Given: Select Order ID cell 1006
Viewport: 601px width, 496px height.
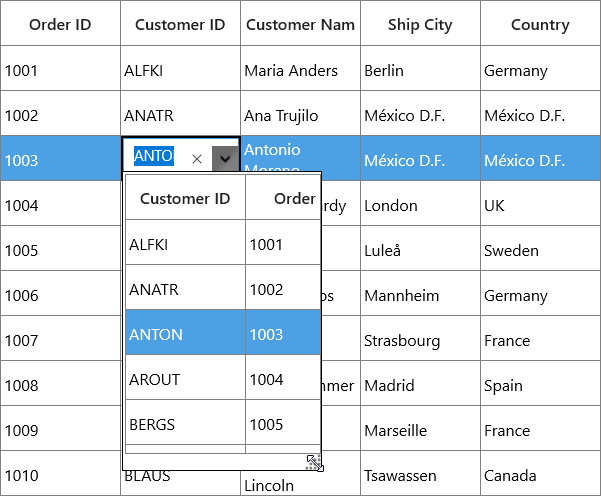Looking at the screenshot, I should (61, 295).
